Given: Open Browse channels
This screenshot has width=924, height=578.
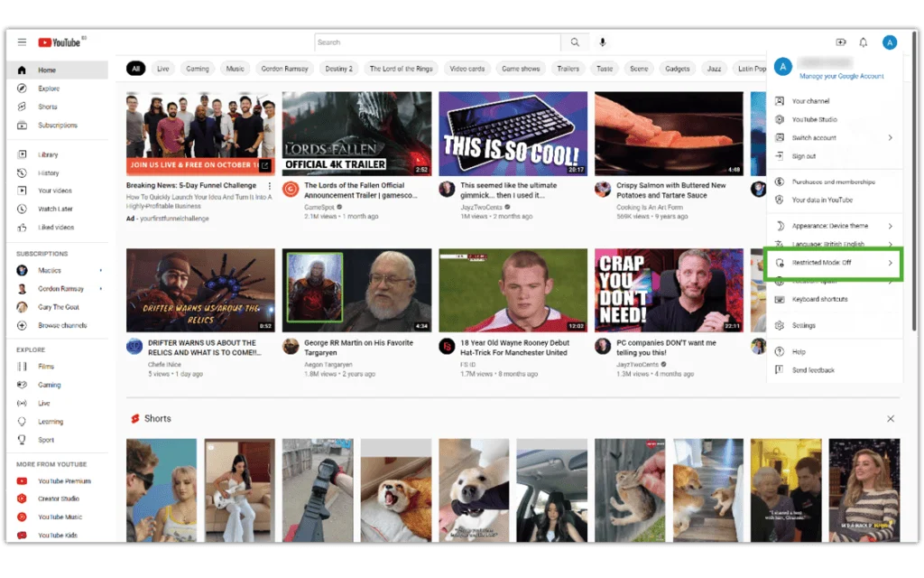Looking at the screenshot, I should [x=58, y=325].
